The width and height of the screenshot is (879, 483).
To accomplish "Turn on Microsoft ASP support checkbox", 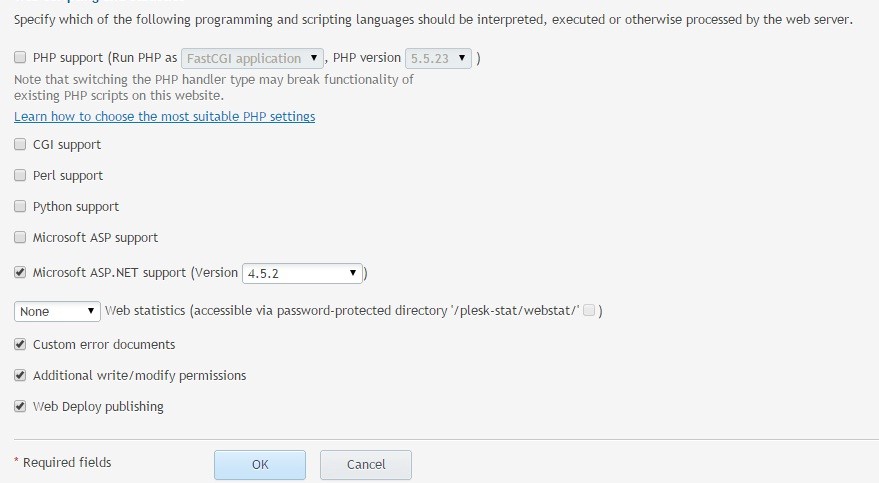I will [21, 238].
